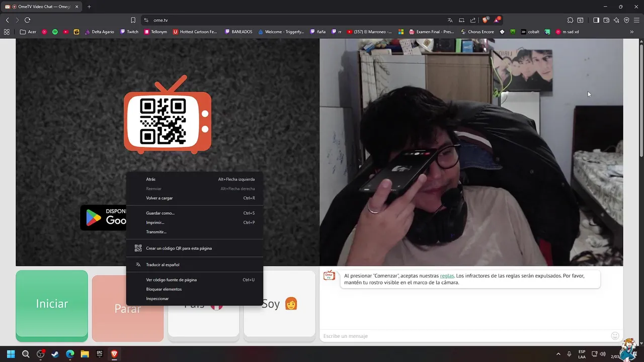Open the Acer bookmarks folder
This screenshot has height=362, width=644.
coord(28,32)
